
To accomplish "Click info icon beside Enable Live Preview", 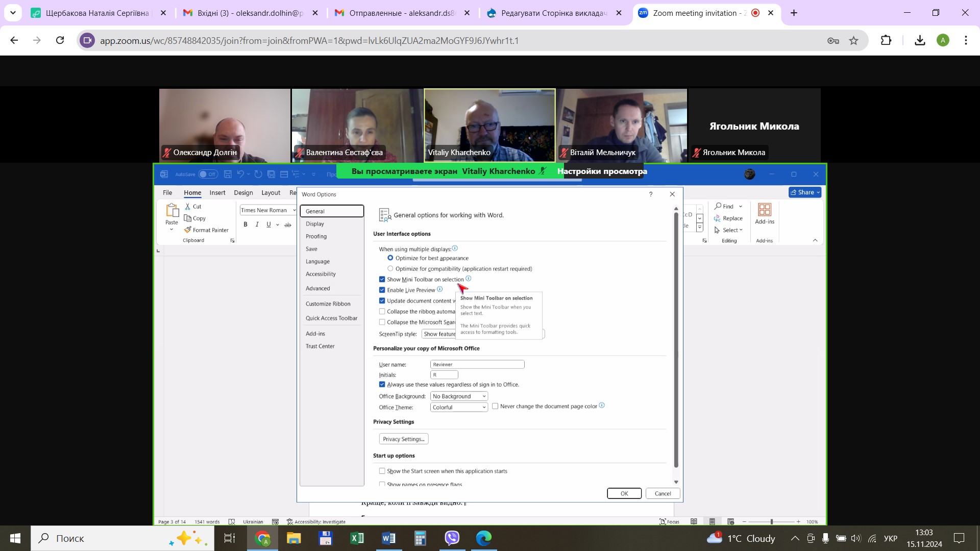I will click(440, 289).
